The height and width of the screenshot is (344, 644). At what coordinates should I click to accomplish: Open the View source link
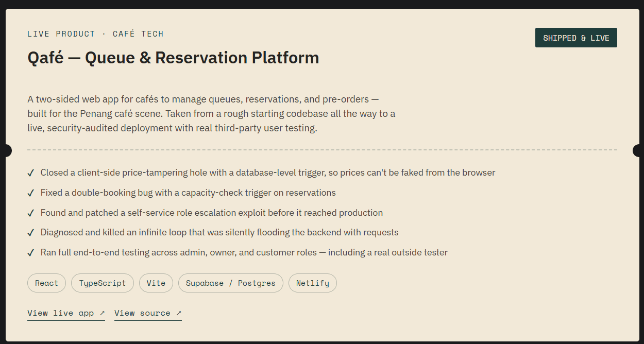point(148,313)
